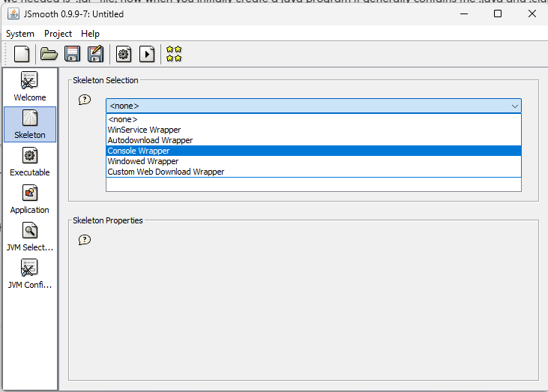Close the JSmooth window
548x392 pixels.
(532, 14)
